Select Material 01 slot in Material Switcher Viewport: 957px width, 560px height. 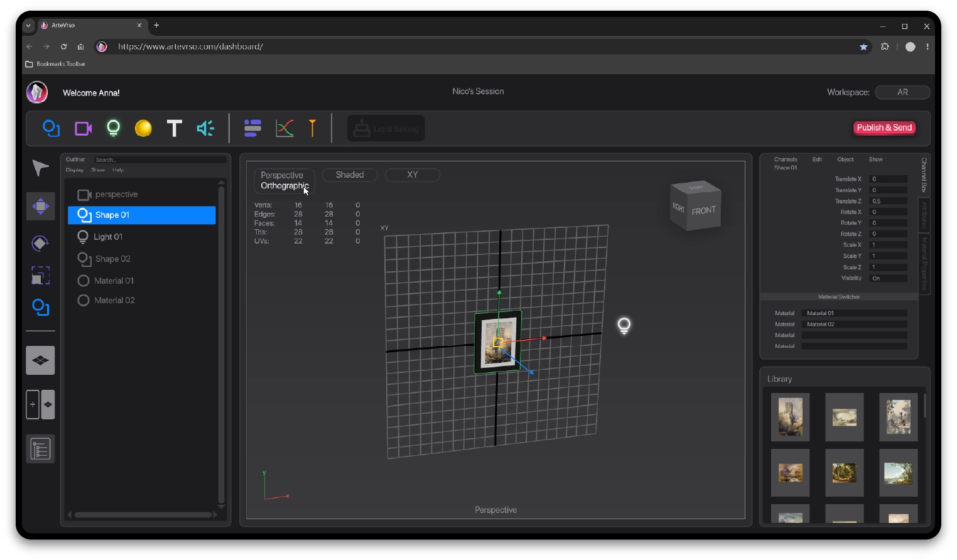[x=854, y=313]
